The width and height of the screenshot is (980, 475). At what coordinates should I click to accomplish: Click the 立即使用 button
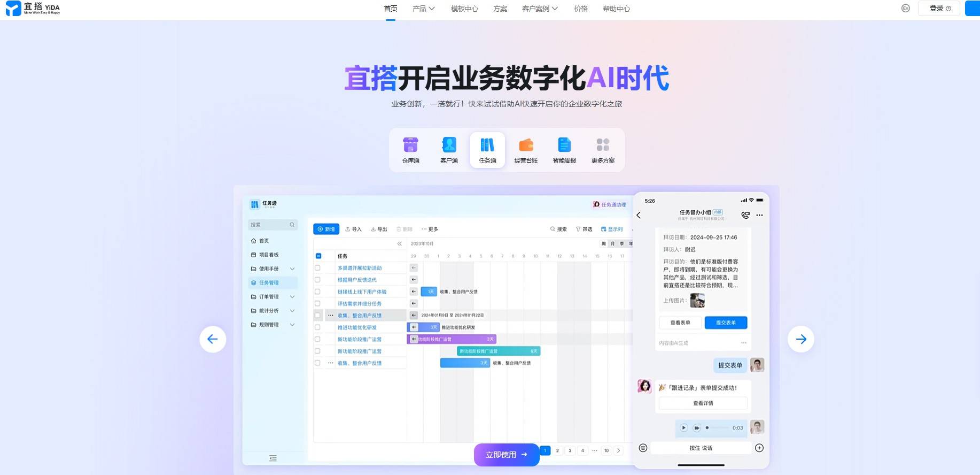click(506, 455)
